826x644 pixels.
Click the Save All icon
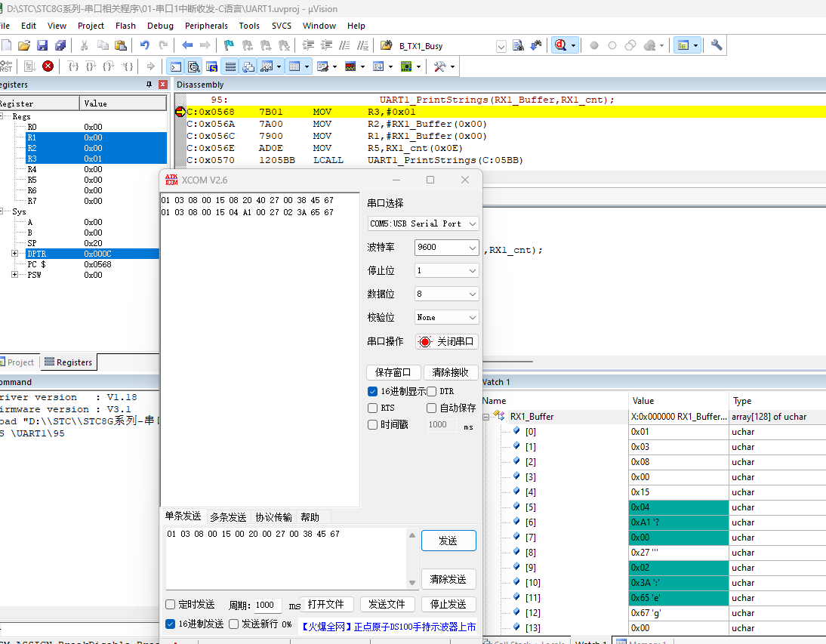pos(60,46)
